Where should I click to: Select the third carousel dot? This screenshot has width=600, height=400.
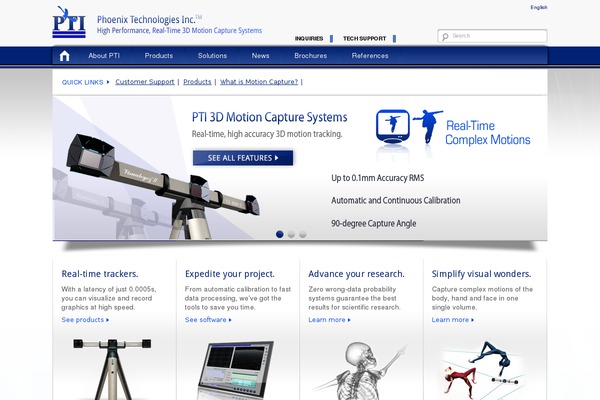(x=303, y=234)
